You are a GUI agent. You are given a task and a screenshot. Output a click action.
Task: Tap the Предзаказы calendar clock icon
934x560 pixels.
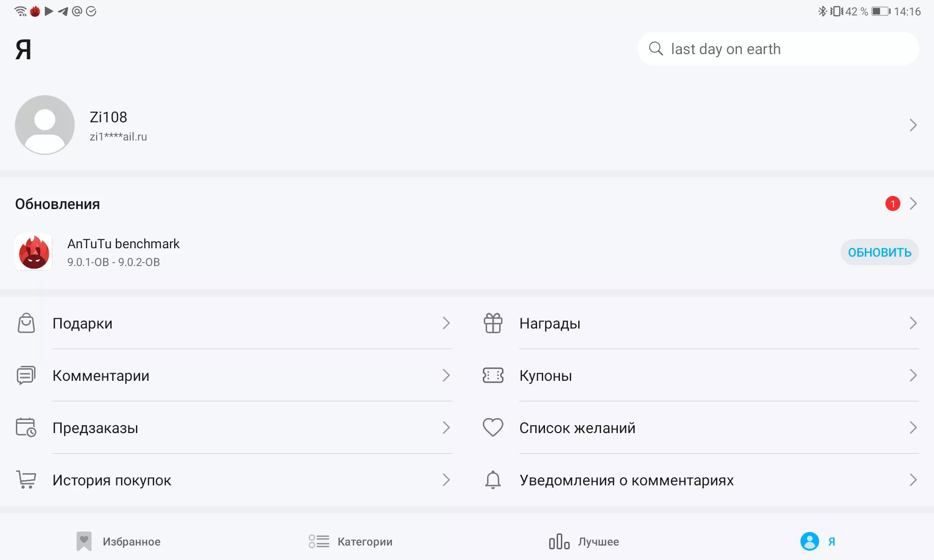pos(26,427)
